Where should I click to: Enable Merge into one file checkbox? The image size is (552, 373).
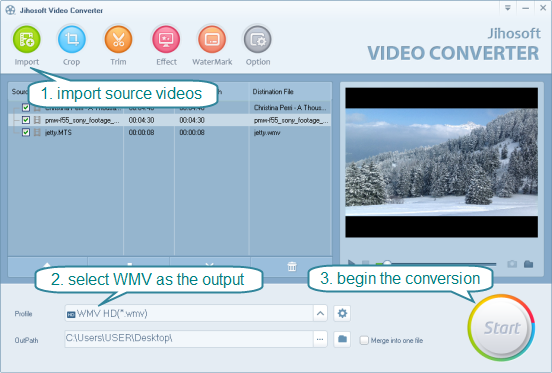(x=364, y=340)
